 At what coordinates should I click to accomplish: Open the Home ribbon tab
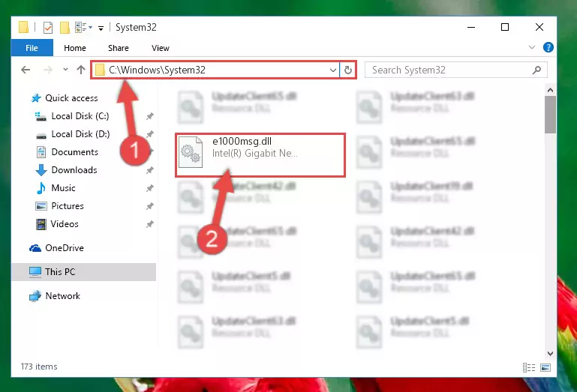tap(75, 48)
